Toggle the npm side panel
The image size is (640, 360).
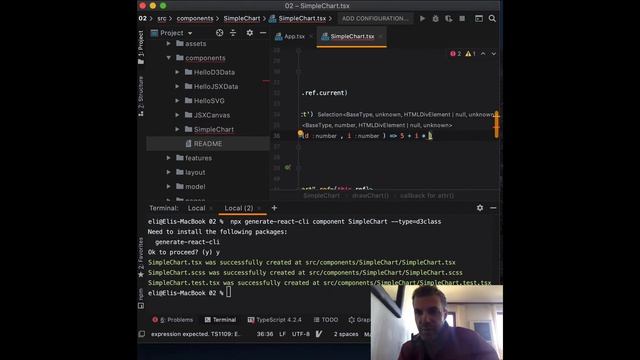141,298
